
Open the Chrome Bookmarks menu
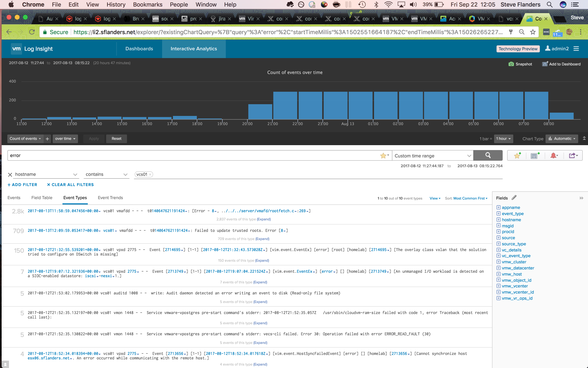point(148,4)
